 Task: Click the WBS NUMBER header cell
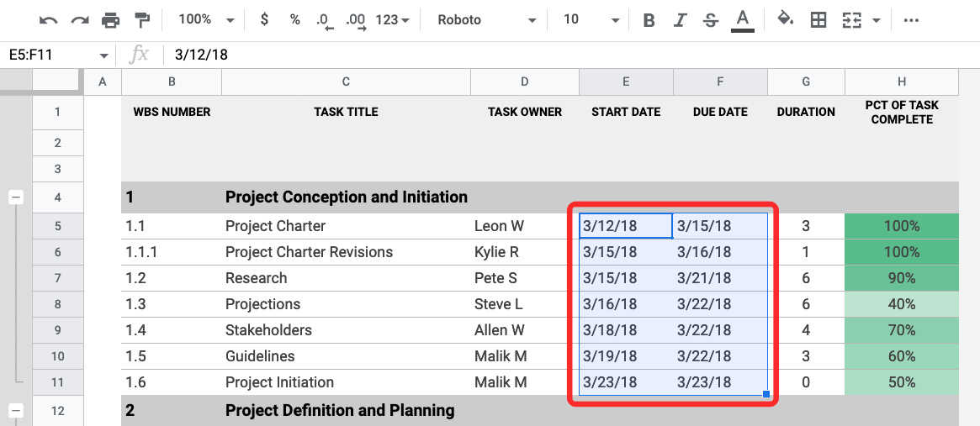point(172,113)
